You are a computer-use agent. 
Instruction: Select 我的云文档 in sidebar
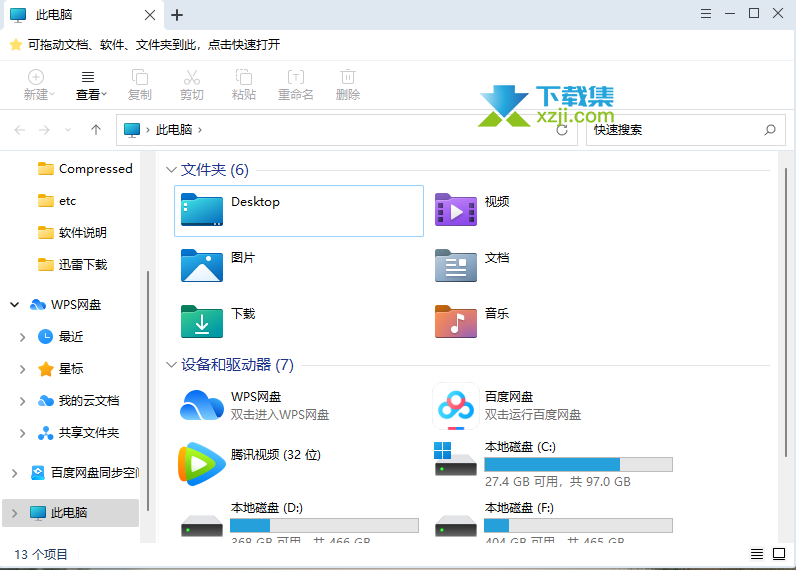pos(79,400)
